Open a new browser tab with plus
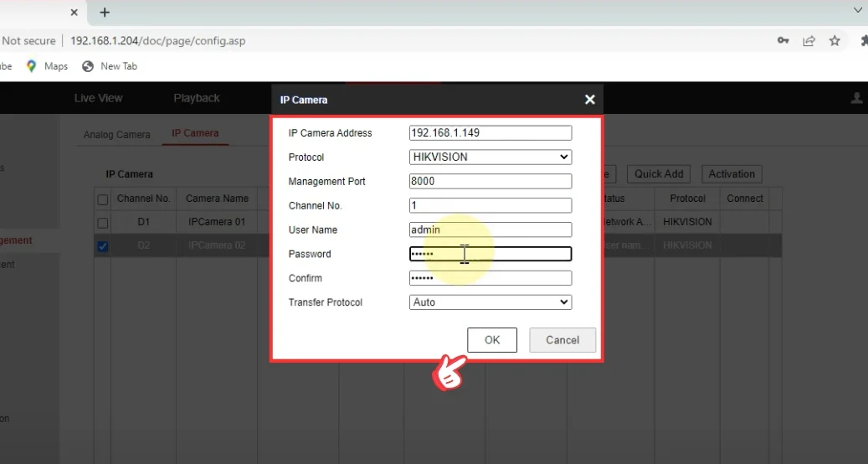 (105, 13)
